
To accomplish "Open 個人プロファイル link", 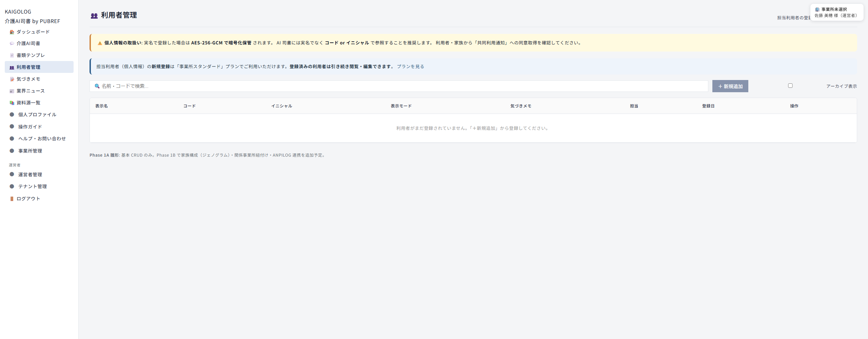I will pos(39,115).
